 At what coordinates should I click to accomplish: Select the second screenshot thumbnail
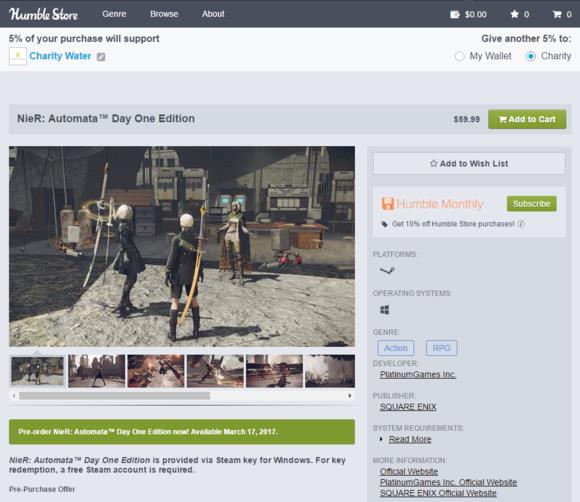coord(97,371)
